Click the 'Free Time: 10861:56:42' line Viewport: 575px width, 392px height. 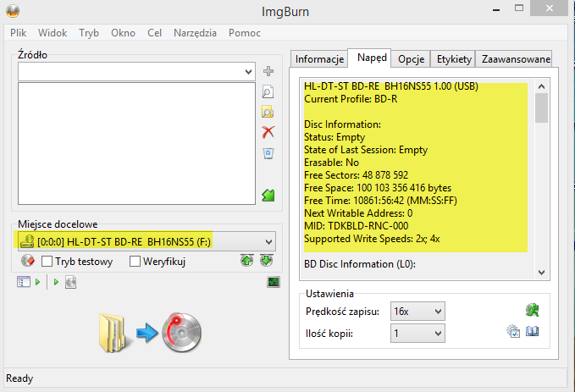(x=380, y=201)
